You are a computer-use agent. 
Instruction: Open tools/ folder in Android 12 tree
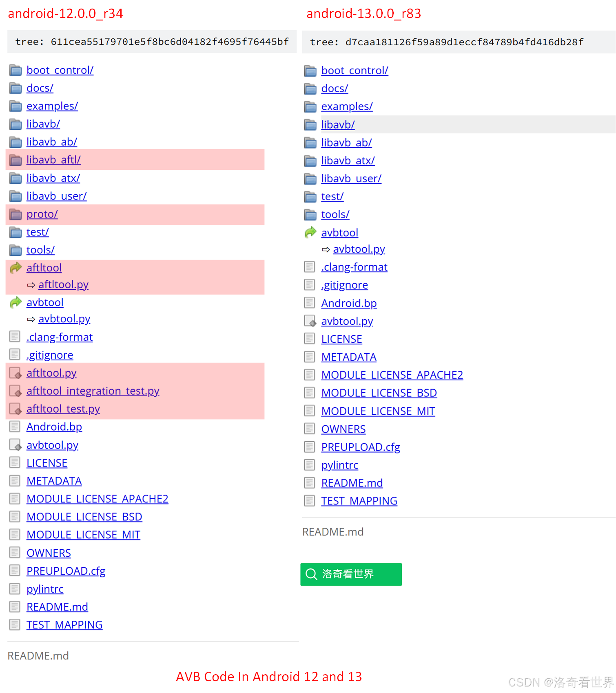point(40,250)
